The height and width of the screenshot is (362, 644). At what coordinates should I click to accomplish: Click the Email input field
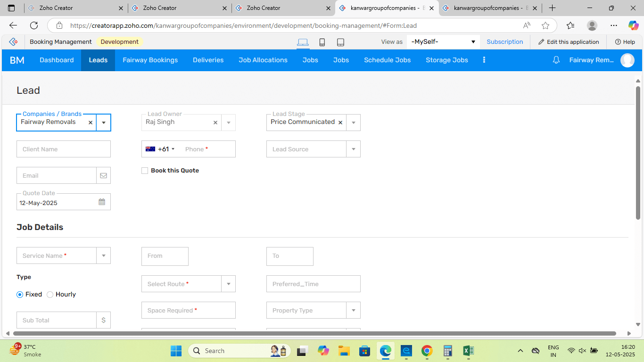[57, 175]
